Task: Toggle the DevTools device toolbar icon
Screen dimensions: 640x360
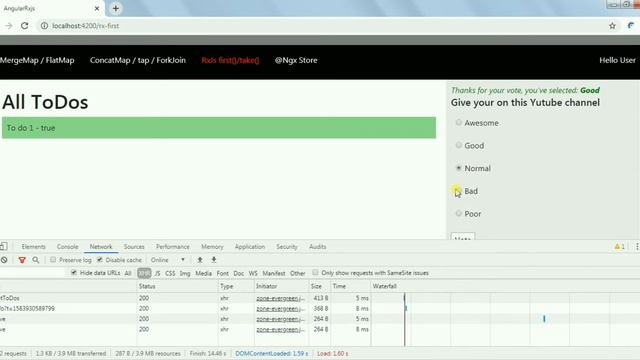Action: point(4,247)
